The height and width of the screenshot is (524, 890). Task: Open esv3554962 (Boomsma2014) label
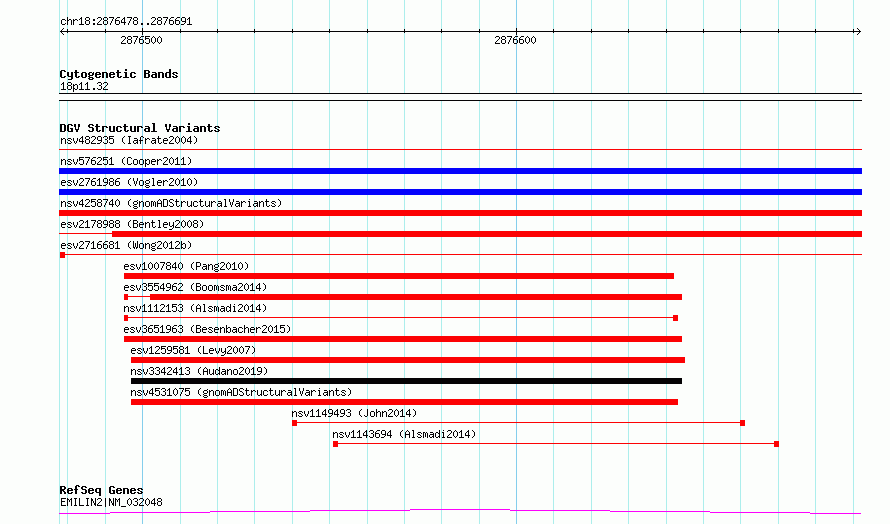click(195, 287)
